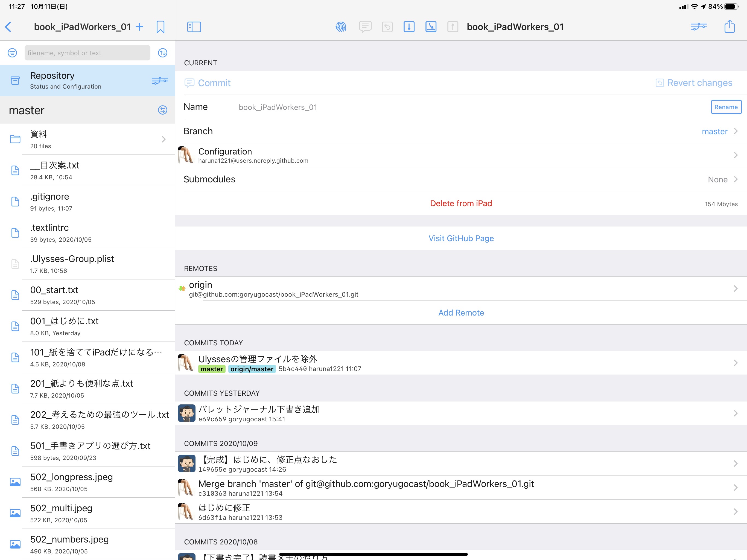Open commit バレットジャーナル下書き追加
Screen dimensions: 747x560
click(x=461, y=413)
